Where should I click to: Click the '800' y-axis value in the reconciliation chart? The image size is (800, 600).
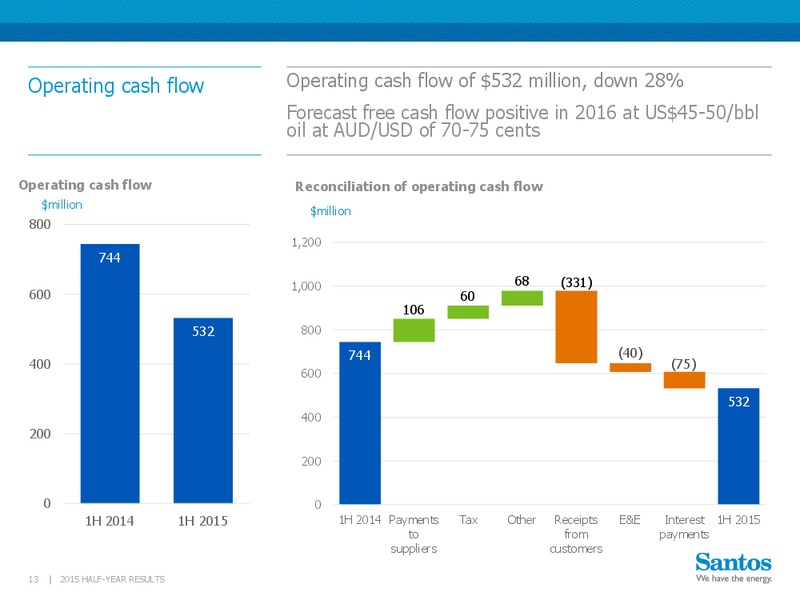(x=311, y=330)
